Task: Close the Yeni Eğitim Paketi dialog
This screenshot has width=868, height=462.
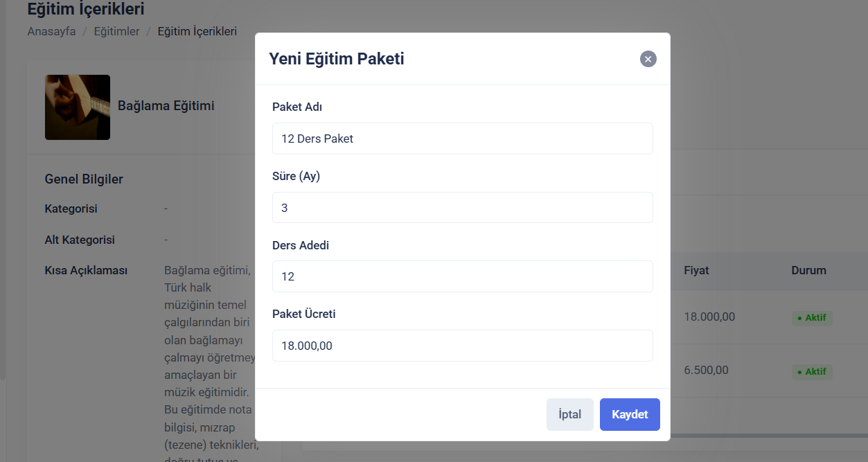Action: click(648, 59)
